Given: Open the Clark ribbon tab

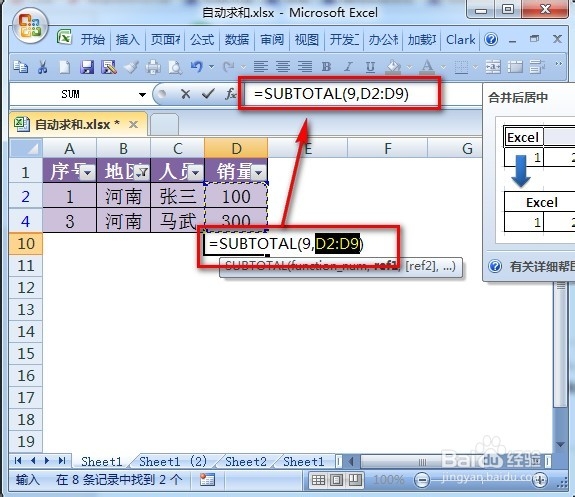Looking at the screenshot, I should coord(460,40).
